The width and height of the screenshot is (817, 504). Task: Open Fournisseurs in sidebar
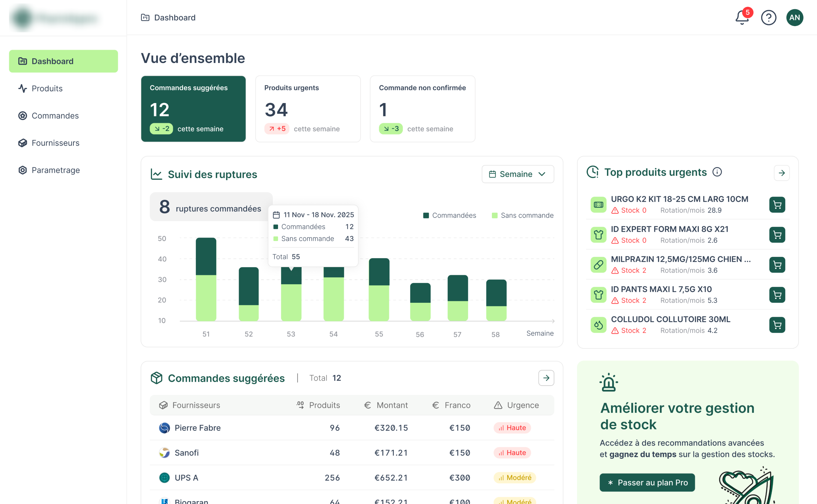[x=55, y=143]
